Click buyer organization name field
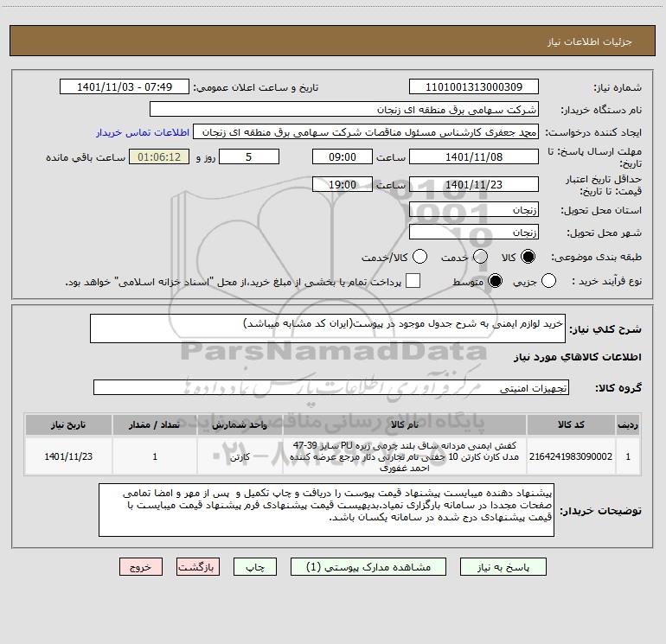666x644 pixels. [344, 110]
